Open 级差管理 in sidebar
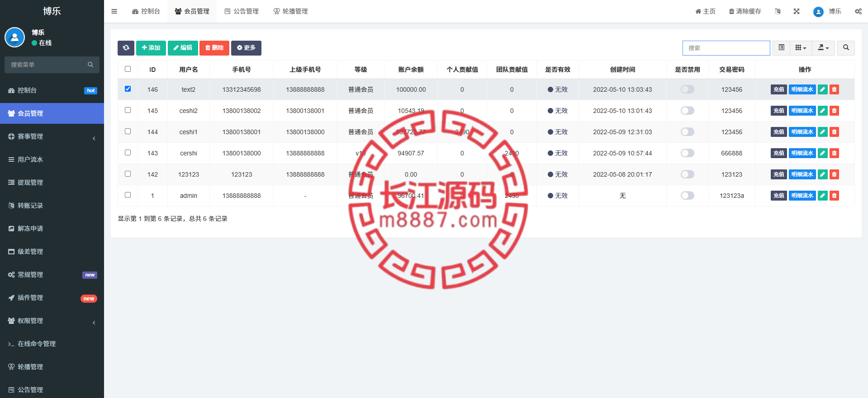This screenshot has height=398, width=868. pos(52,252)
